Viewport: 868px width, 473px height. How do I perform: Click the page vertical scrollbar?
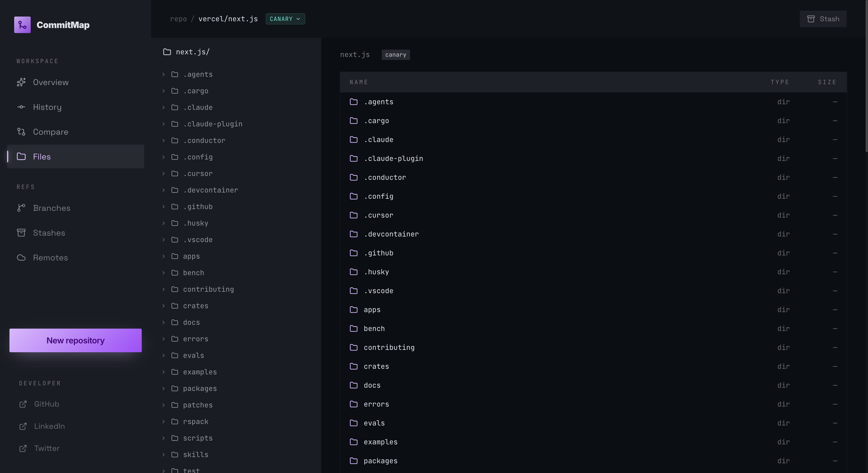(866, 76)
